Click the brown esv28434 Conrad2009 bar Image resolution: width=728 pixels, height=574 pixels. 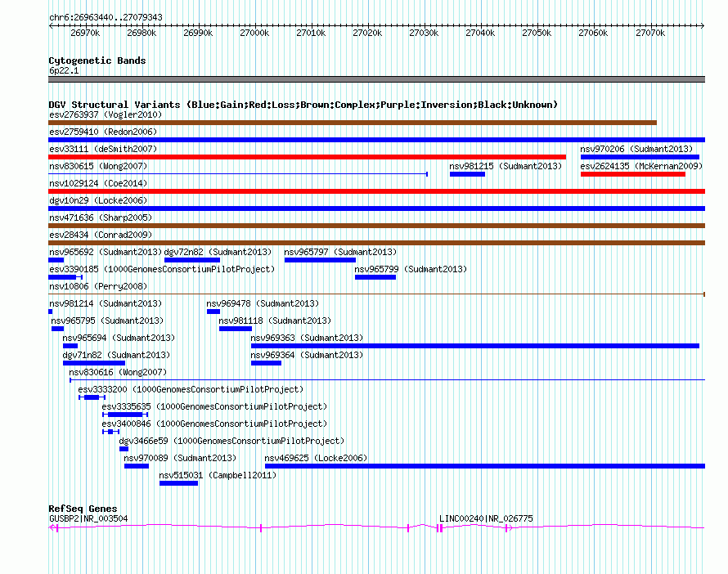pos(376,243)
